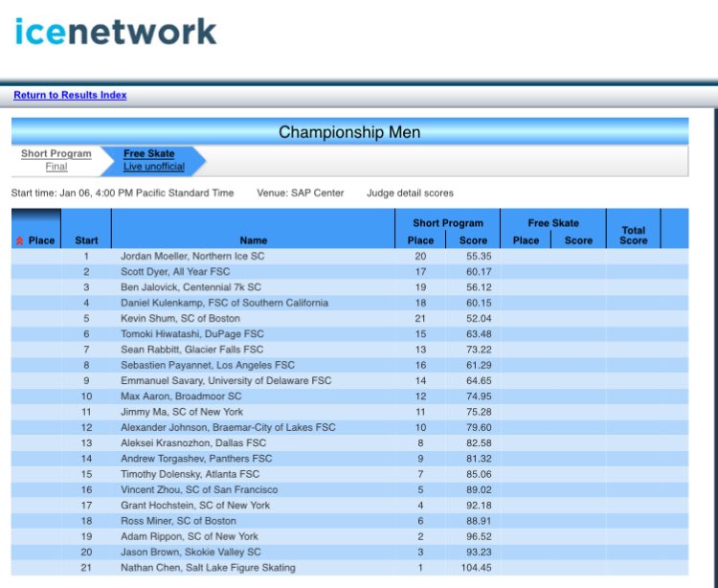Select Nathan Chen, Salt Lake Figure Skating
Screen dimensions: 718x588
tap(208, 567)
